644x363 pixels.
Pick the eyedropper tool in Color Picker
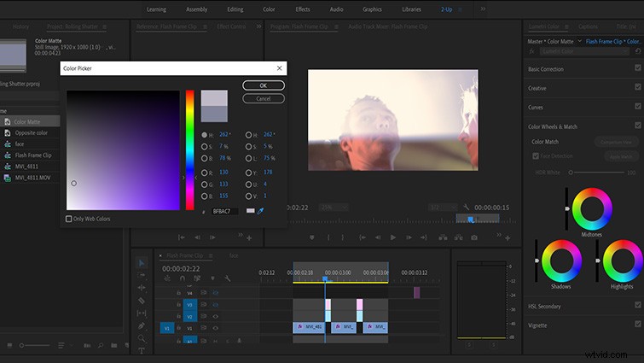tap(260, 211)
